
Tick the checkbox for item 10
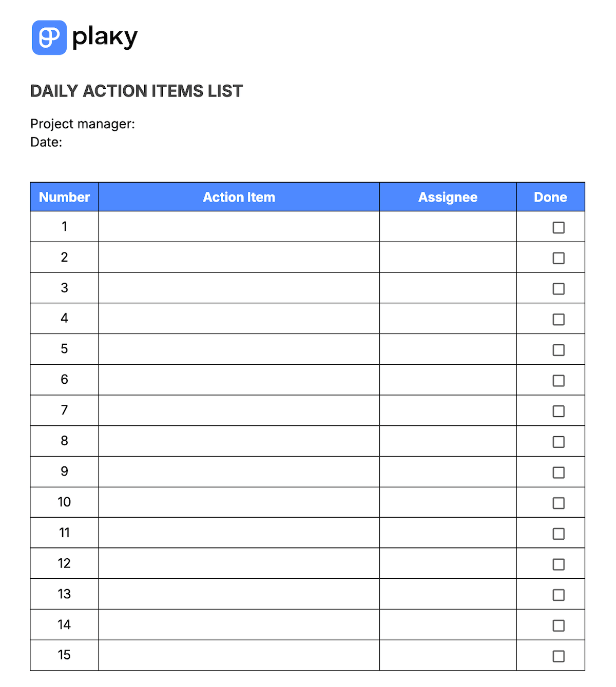coord(559,503)
